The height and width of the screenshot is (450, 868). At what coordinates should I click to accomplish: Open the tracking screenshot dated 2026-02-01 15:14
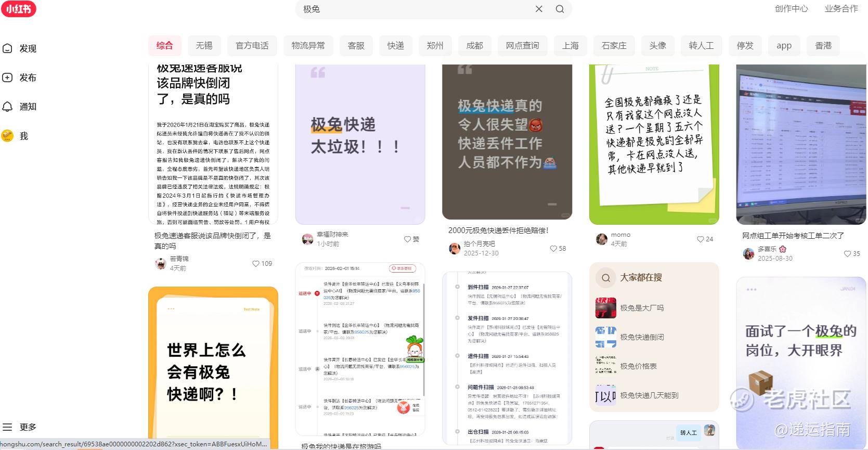360,349
